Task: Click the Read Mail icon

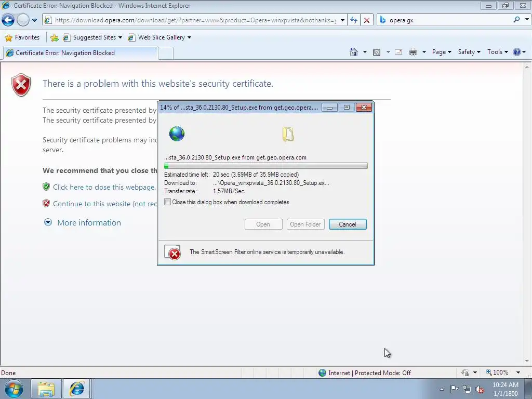Action: coord(398,52)
